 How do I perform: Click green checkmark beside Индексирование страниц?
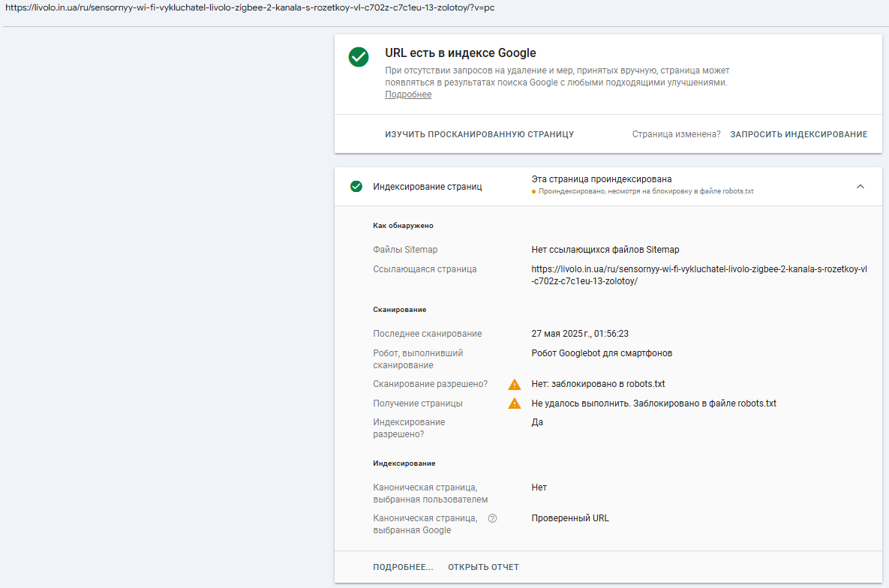click(x=356, y=187)
